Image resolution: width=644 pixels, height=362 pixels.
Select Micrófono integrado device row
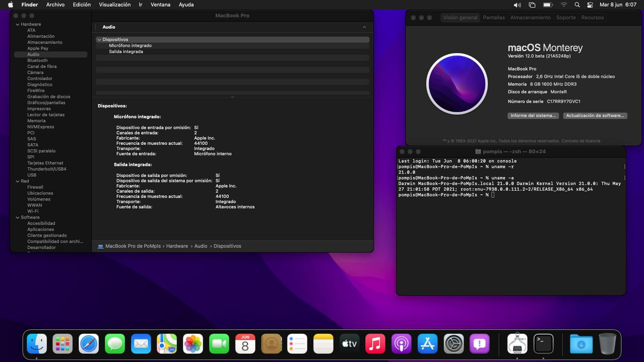[232, 45]
